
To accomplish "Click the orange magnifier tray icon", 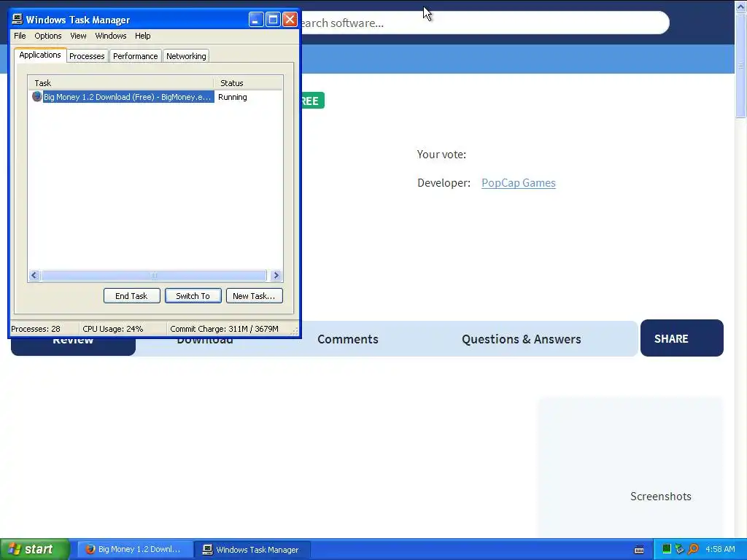I will [x=693, y=549].
